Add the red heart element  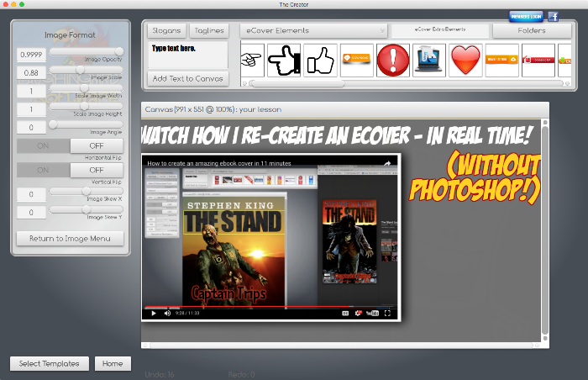click(465, 61)
